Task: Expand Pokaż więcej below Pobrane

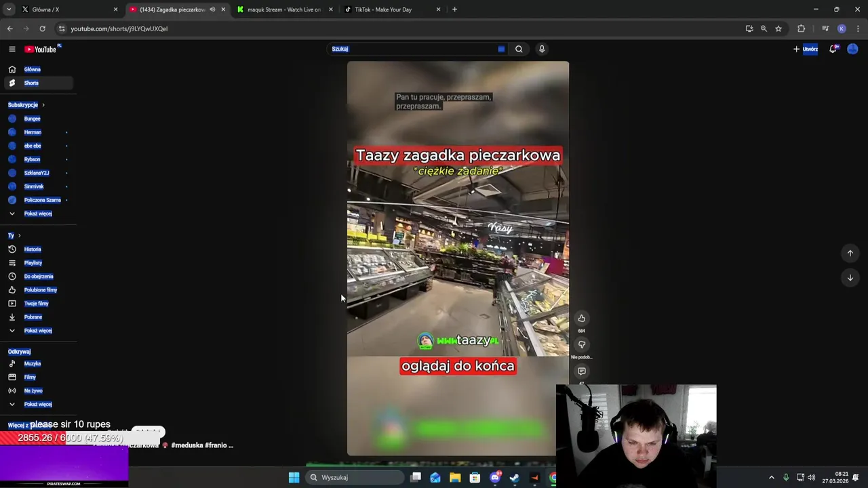Action: pos(37,331)
